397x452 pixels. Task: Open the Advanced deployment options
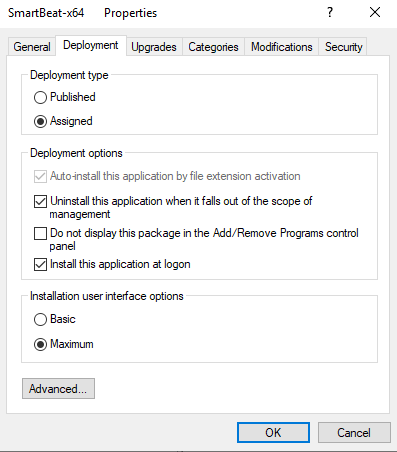[x=58, y=388]
